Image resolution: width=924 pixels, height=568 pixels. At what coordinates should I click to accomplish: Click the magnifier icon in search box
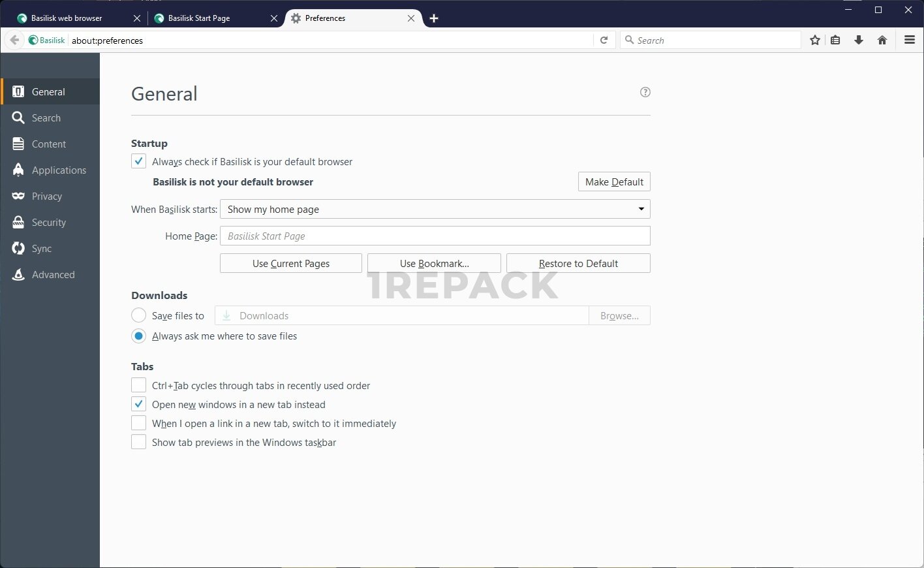629,40
